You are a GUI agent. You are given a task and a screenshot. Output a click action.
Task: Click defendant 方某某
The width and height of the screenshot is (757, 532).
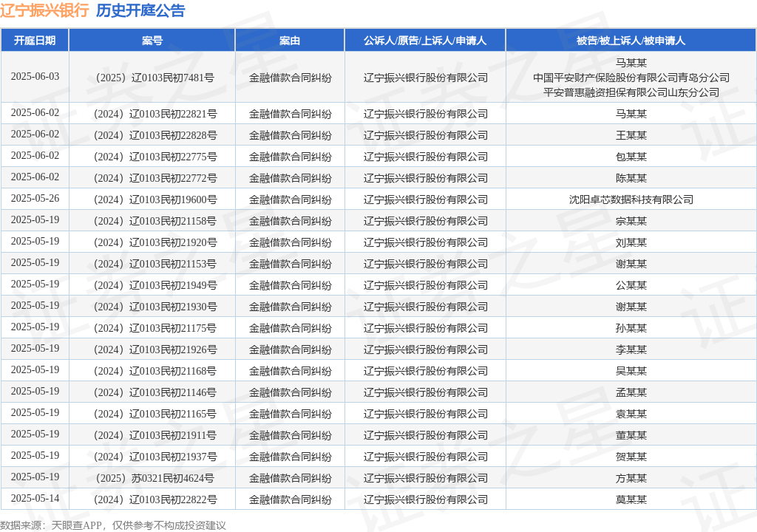click(x=631, y=478)
